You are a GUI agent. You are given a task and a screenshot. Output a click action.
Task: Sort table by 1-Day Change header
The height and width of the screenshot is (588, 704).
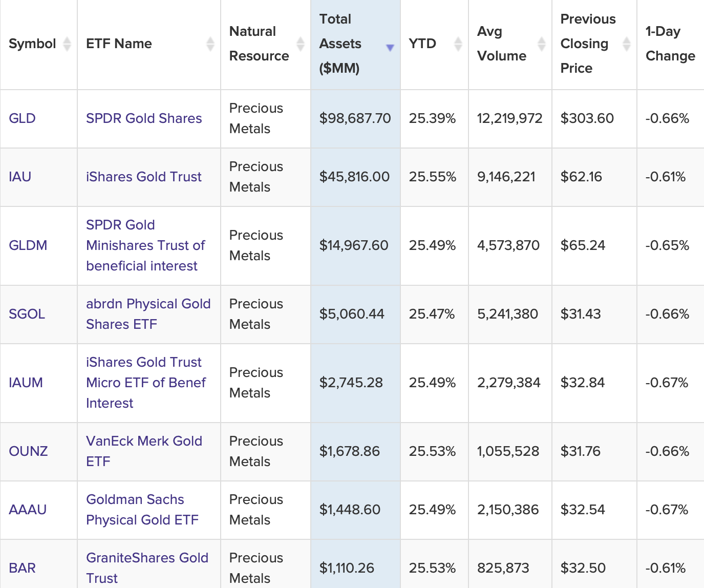coord(670,44)
